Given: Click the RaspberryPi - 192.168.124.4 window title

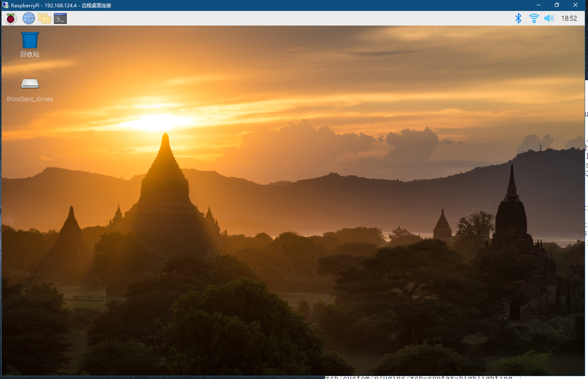Looking at the screenshot, I should pyautogui.click(x=61, y=6).
